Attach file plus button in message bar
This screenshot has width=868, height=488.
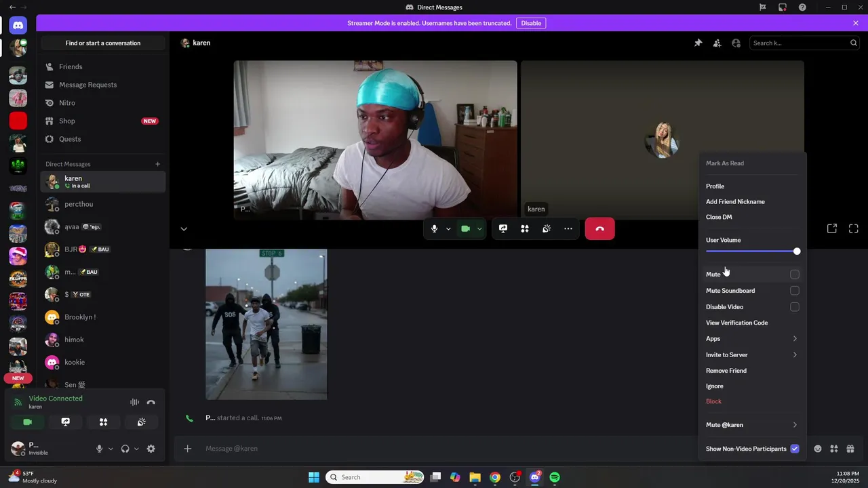pyautogui.click(x=188, y=449)
